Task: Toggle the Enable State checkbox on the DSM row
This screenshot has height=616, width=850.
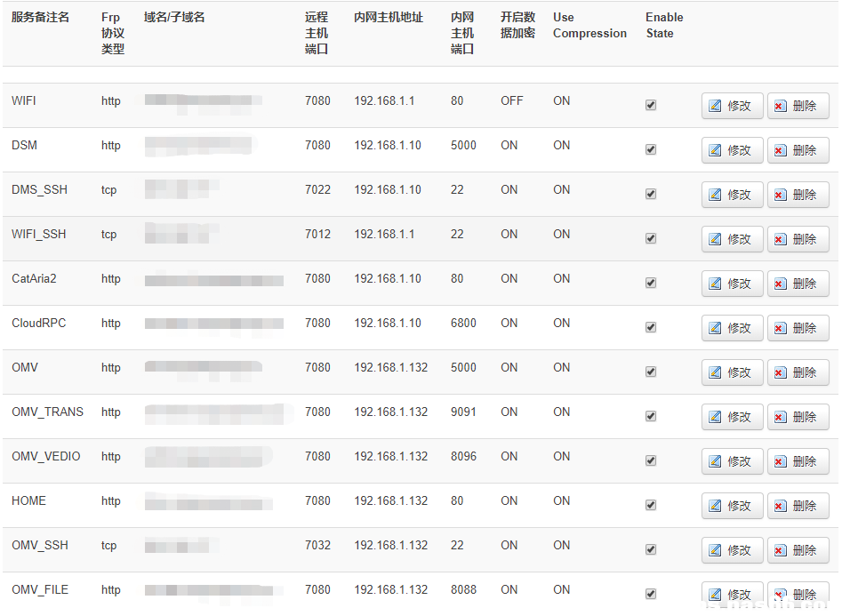Action: click(650, 148)
